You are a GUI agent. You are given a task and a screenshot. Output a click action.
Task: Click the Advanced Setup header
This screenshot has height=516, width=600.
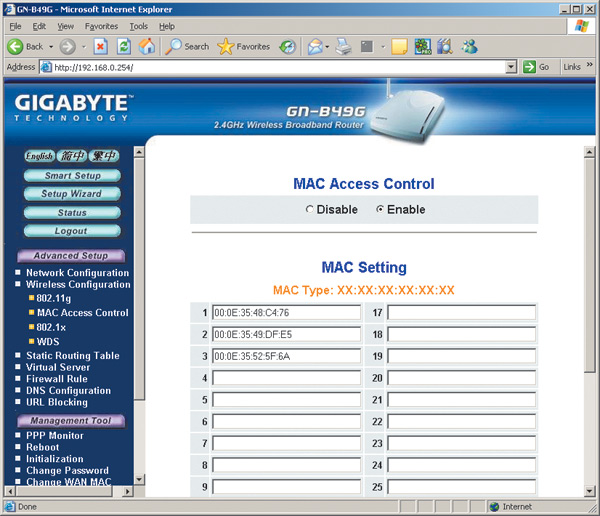(71, 256)
